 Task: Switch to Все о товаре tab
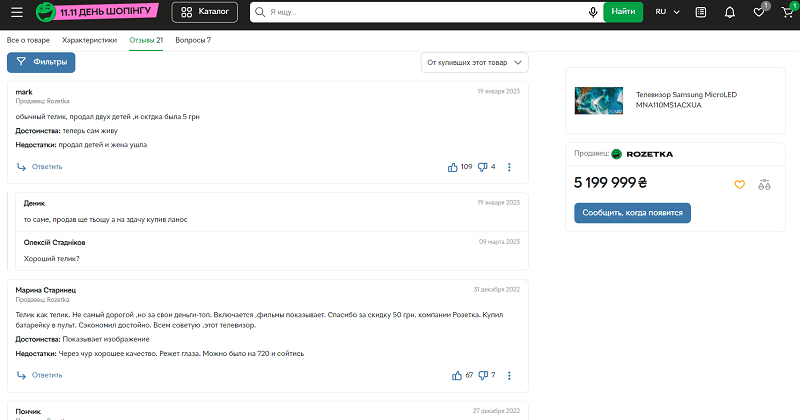click(28, 40)
